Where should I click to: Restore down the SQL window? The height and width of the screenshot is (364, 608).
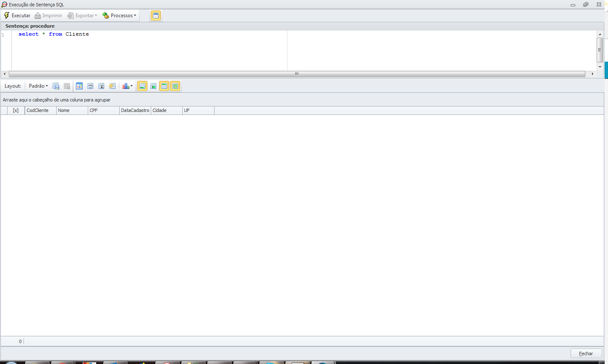(x=586, y=5)
